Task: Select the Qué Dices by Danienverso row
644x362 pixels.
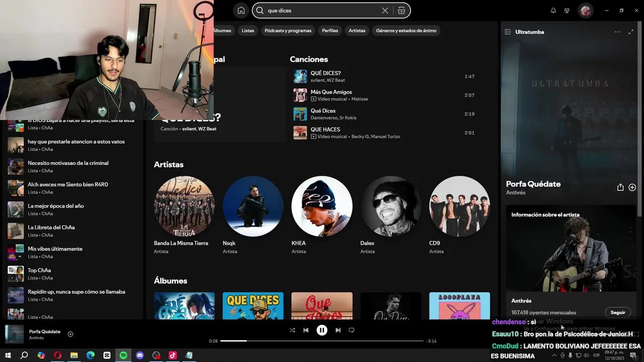Action: pyautogui.click(x=387, y=114)
